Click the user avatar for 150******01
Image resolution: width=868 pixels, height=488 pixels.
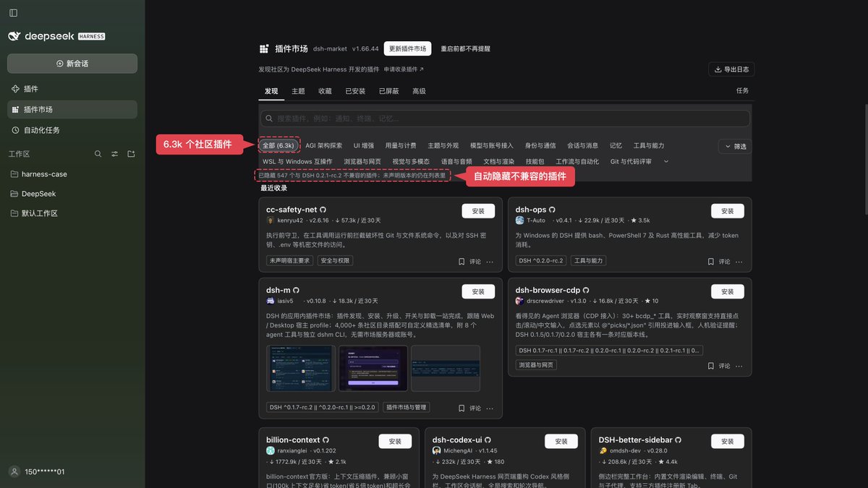(14, 471)
